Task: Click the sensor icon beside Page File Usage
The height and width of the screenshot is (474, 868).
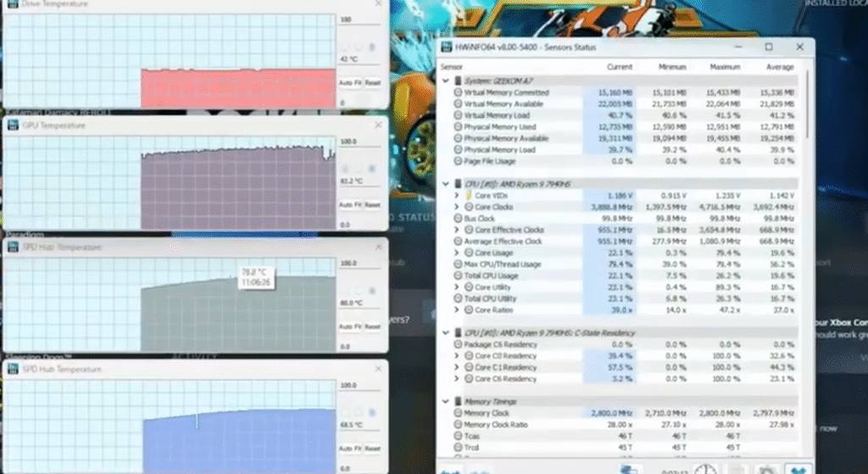Action: [458, 161]
